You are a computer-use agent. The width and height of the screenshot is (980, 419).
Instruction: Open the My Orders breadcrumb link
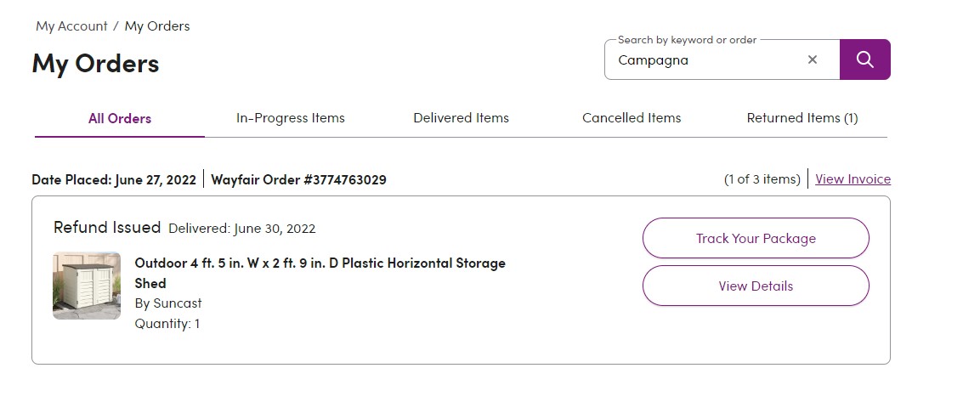tap(157, 26)
